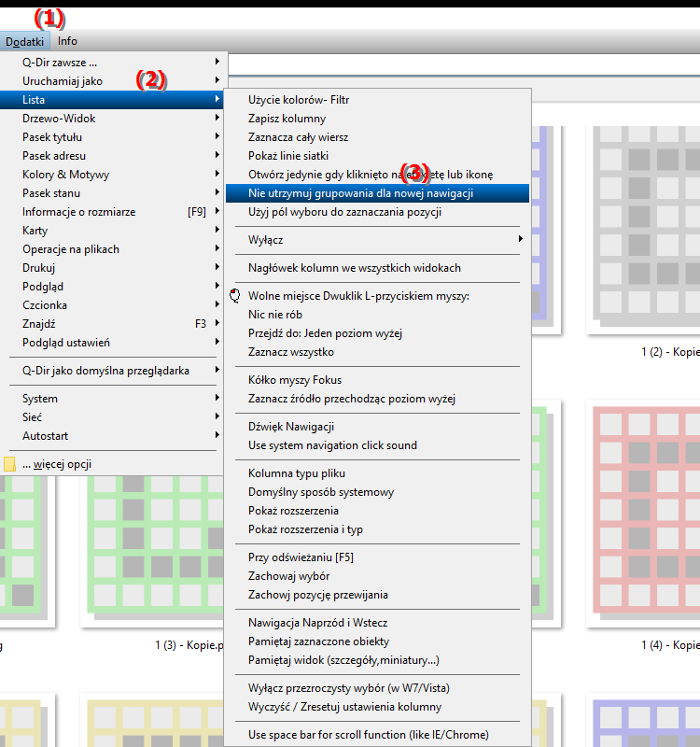The height and width of the screenshot is (747, 700).
Task: Toggle Pamiętaj widok (szczegóły,miniatury...) option
Action: [x=377, y=660]
